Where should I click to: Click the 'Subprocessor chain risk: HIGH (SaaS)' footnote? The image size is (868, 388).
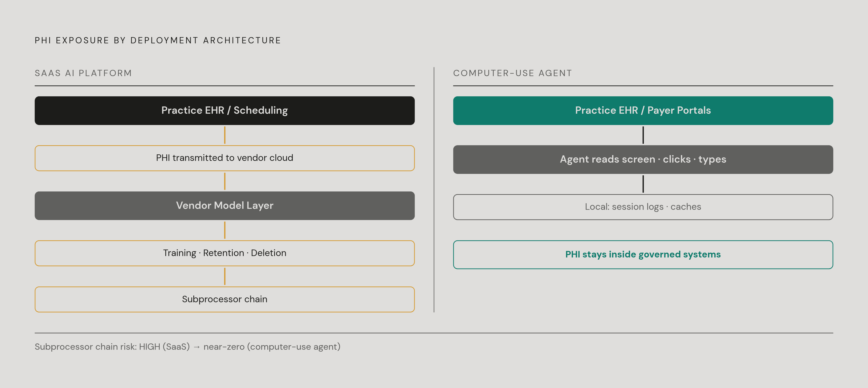point(187,347)
